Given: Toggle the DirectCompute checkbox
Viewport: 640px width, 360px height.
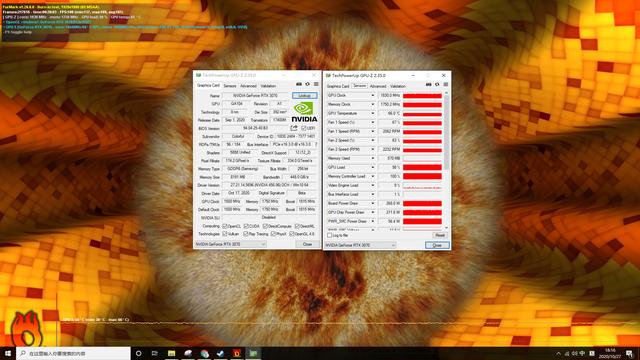Looking at the screenshot, I should tap(265, 226).
